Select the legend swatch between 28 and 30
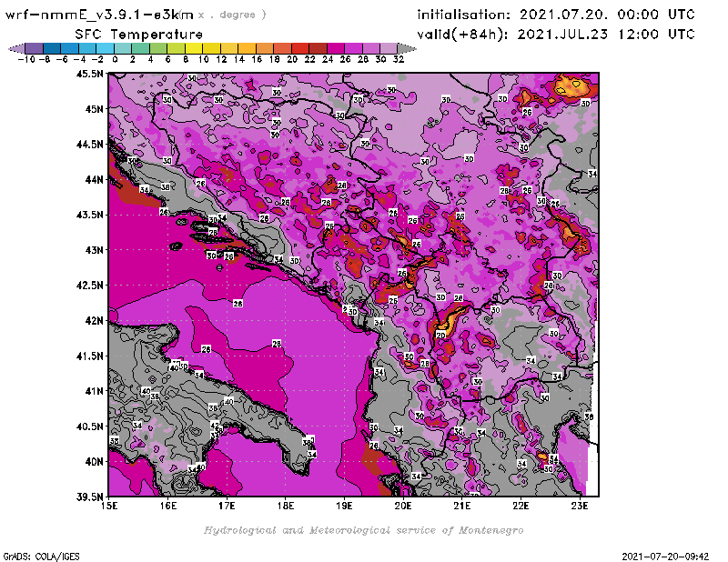 [x=371, y=48]
